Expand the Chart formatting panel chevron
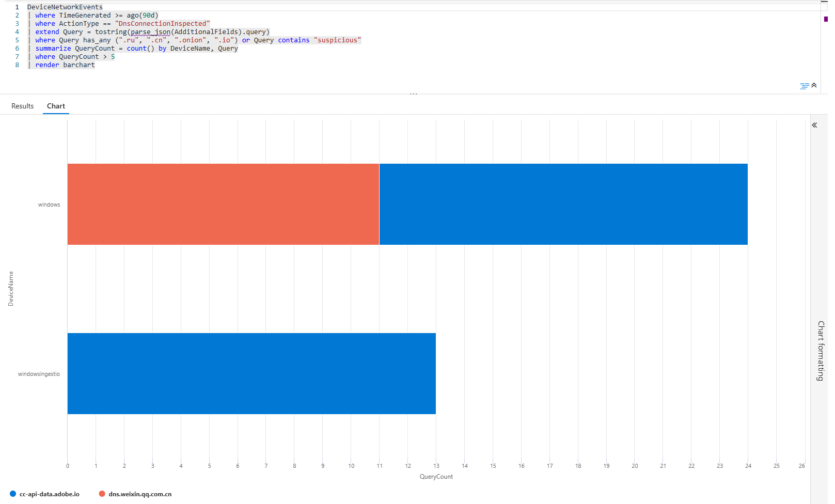Image resolution: width=835 pixels, height=504 pixels. coord(814,125)
